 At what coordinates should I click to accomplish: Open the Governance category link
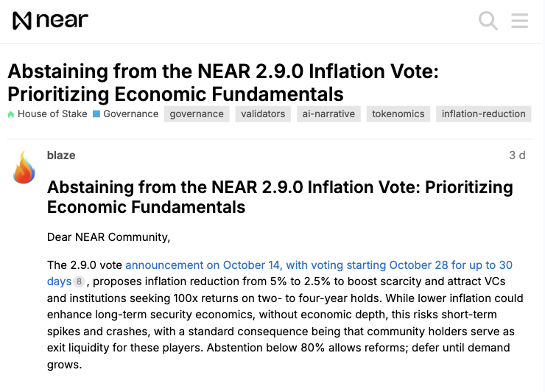point(130,114)
